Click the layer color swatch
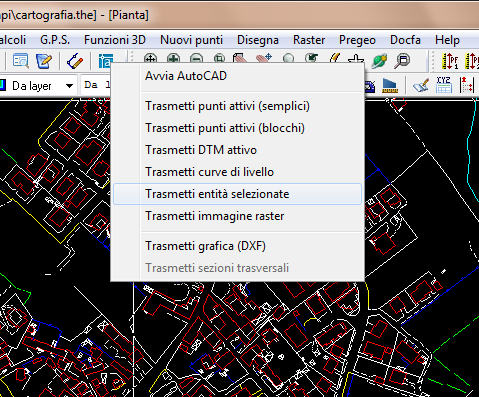The width and height of the screenshot is (479, 397). pos(3,85)
